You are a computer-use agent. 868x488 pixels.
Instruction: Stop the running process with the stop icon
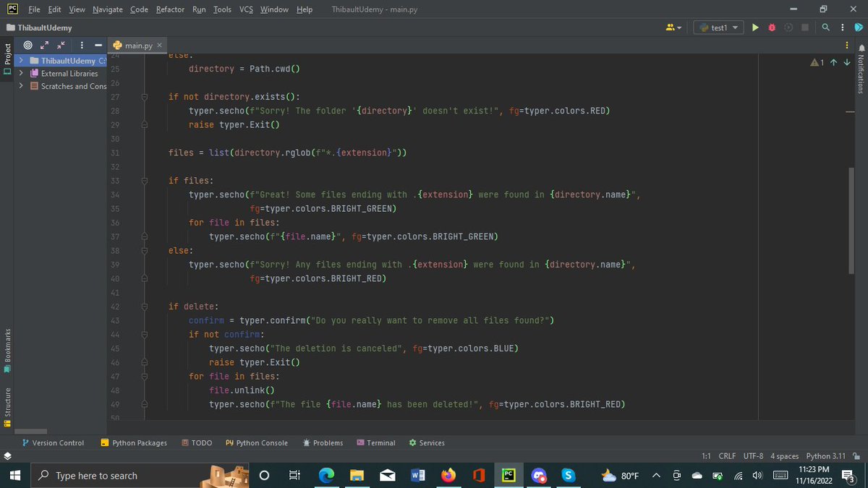pos(804,27)
